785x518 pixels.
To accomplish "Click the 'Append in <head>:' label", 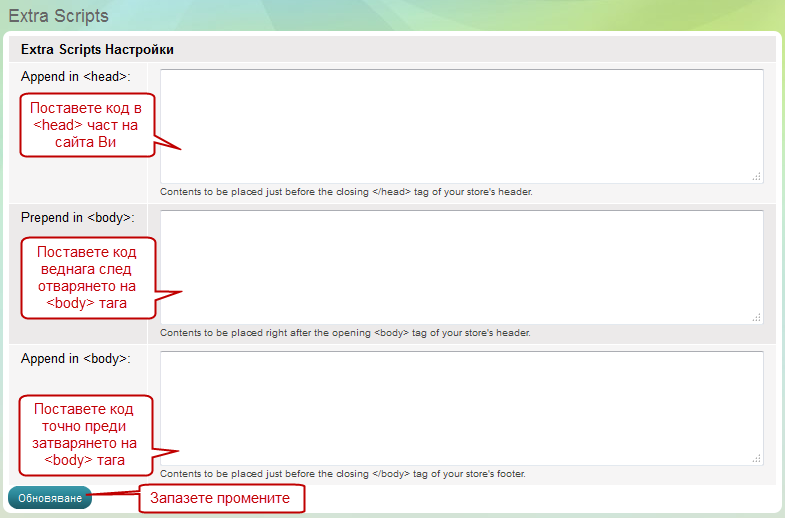I will pos(76,77).
